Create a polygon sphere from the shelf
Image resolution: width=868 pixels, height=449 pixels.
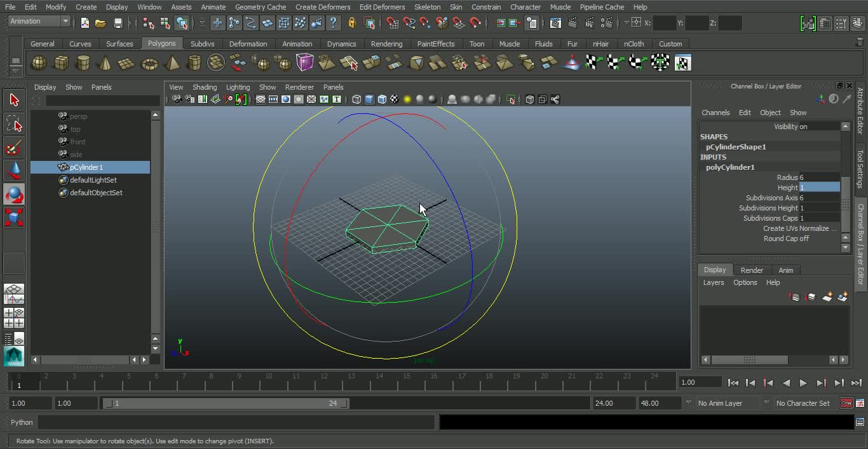point(39,63)
